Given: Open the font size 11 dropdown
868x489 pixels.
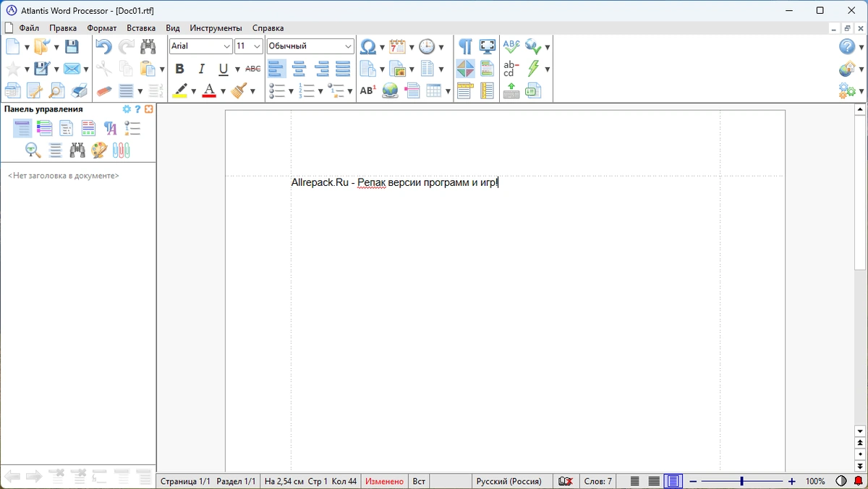Looking at the screenshot, I should pyautogui.click(x=258, y=46).
